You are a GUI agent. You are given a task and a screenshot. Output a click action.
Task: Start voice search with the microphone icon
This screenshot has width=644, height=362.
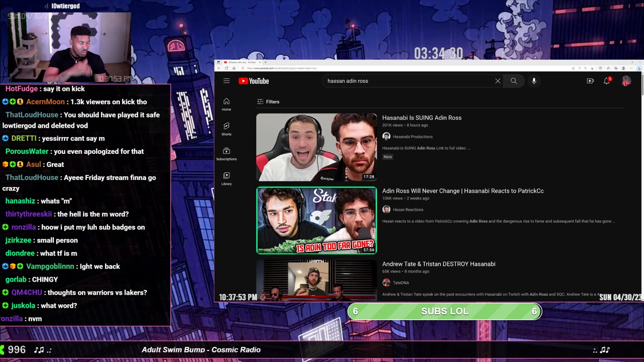click(534, 81)
